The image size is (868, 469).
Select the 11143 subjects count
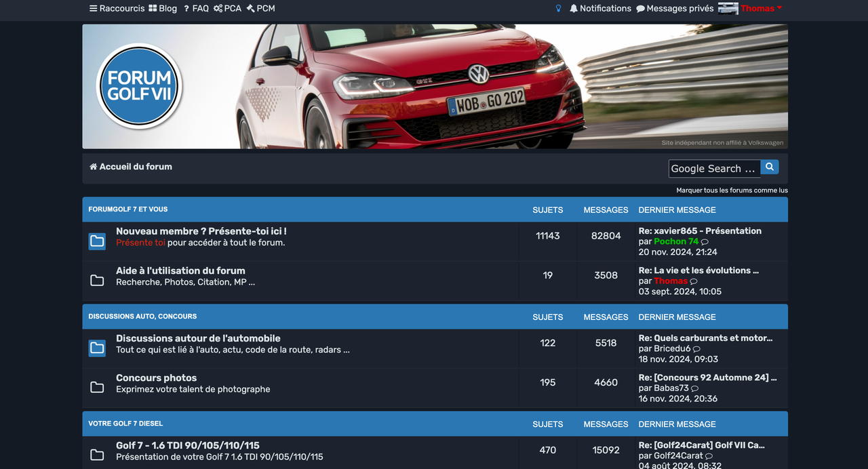pyautogui.click(x=548, y=236)
